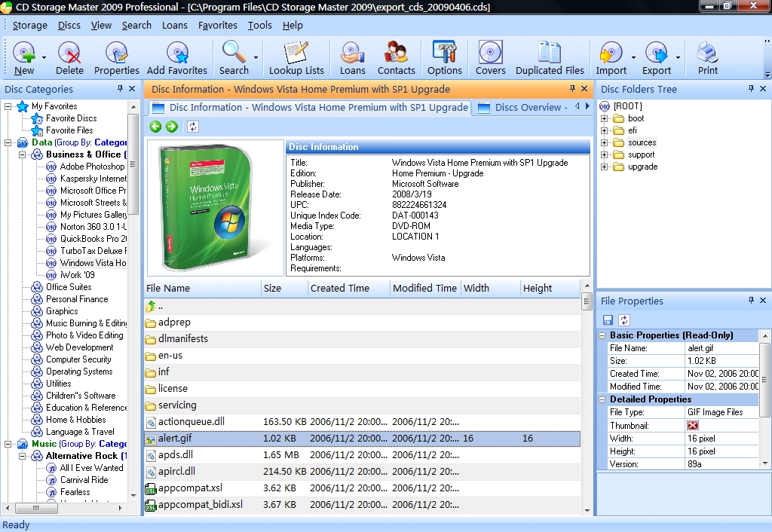Image resolution: width=772 pixels, height=532 pixels.
Task: Open the Storage menu
Action: [x=30, y=25]
